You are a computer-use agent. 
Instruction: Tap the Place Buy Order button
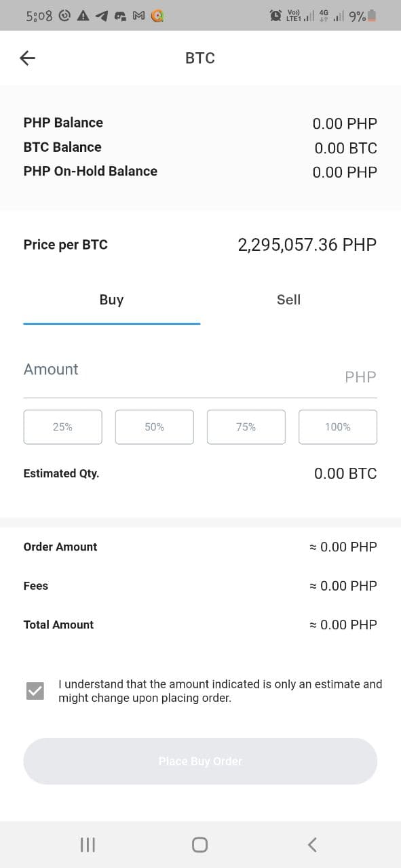click(x=200, y=761)
